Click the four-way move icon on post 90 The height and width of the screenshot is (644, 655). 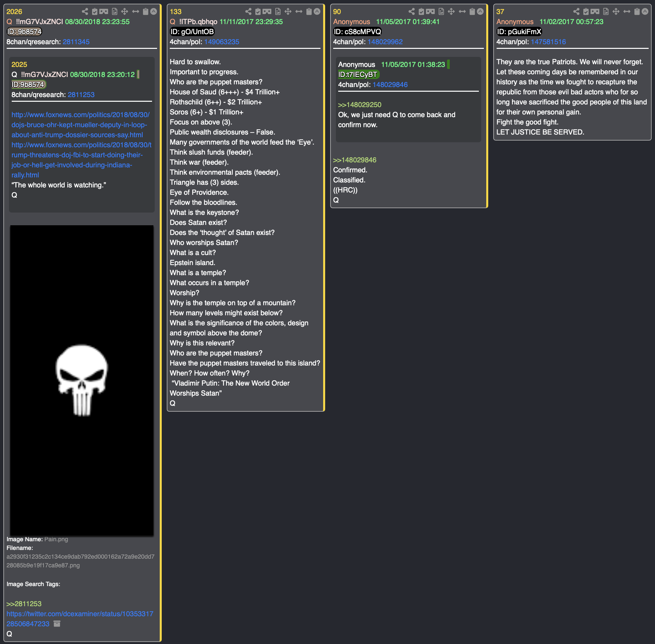pos(451,11)
